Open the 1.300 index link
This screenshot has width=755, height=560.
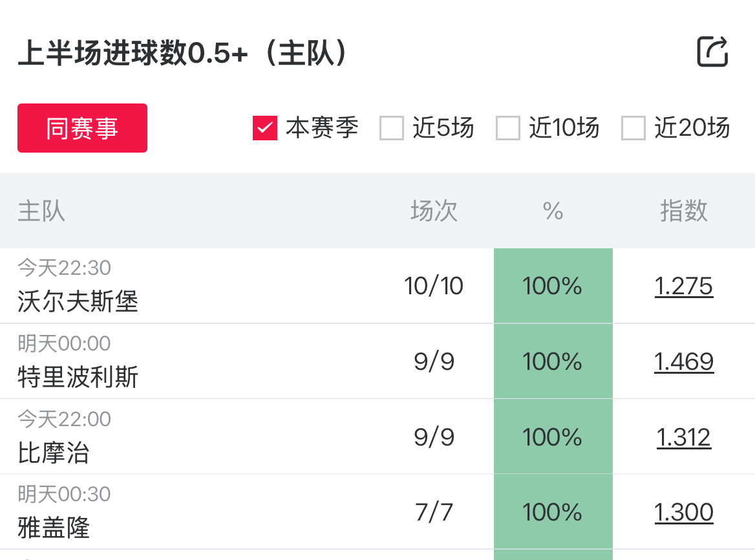pyautogui.click(x=684, y=512)
